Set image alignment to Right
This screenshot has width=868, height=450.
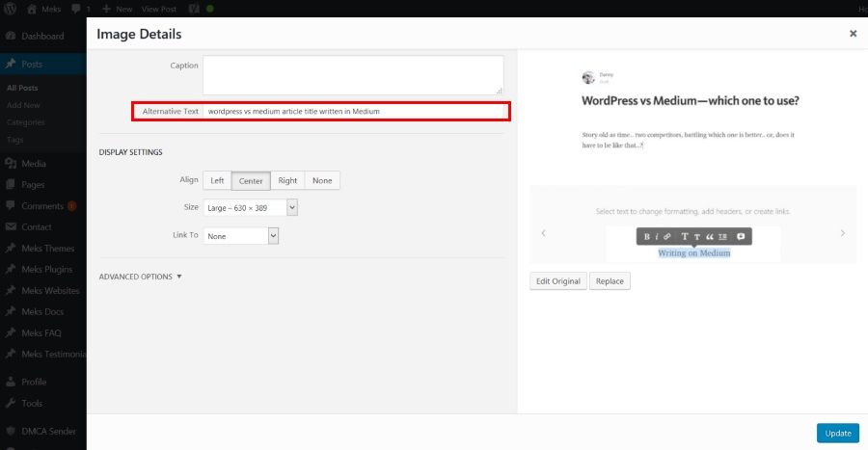pyautogui.click(x=287, y=180)
